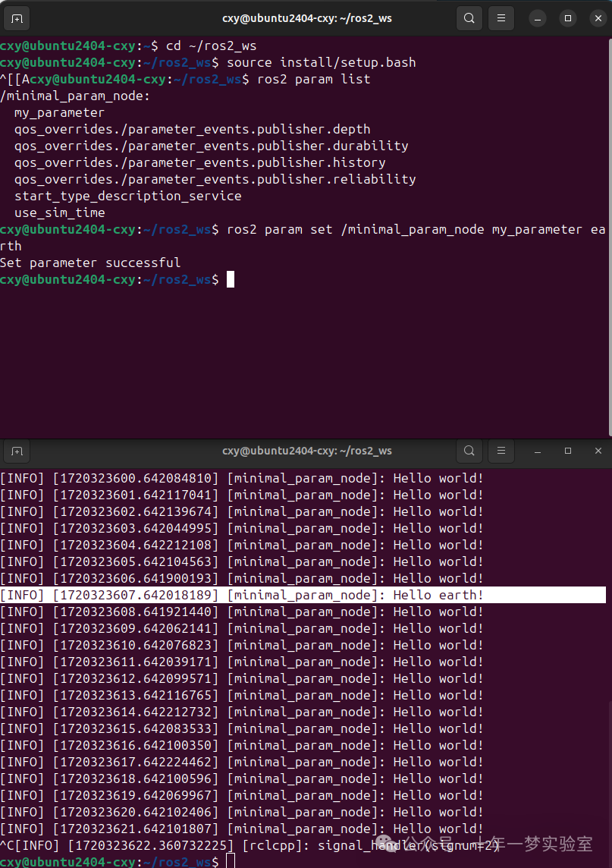
Task: Click log line with timestamp 1720323609.642062141
Action: 242,628
